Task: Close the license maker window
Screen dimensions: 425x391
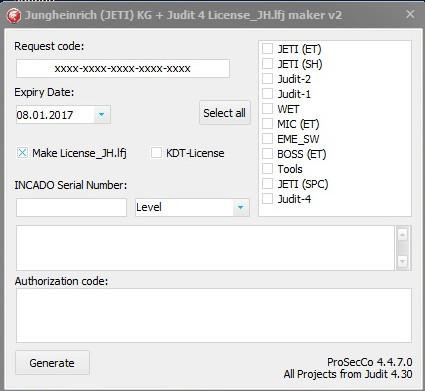Action: 410,14
